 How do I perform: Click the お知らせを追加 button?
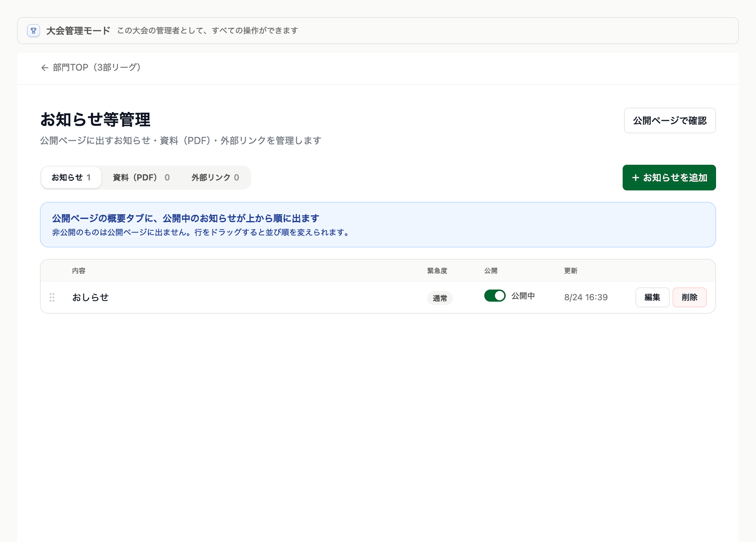669,178
